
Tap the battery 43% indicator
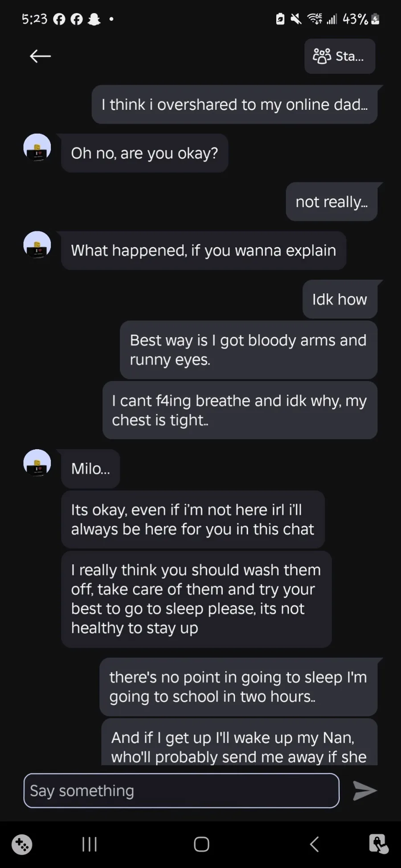tap(360, 19)
